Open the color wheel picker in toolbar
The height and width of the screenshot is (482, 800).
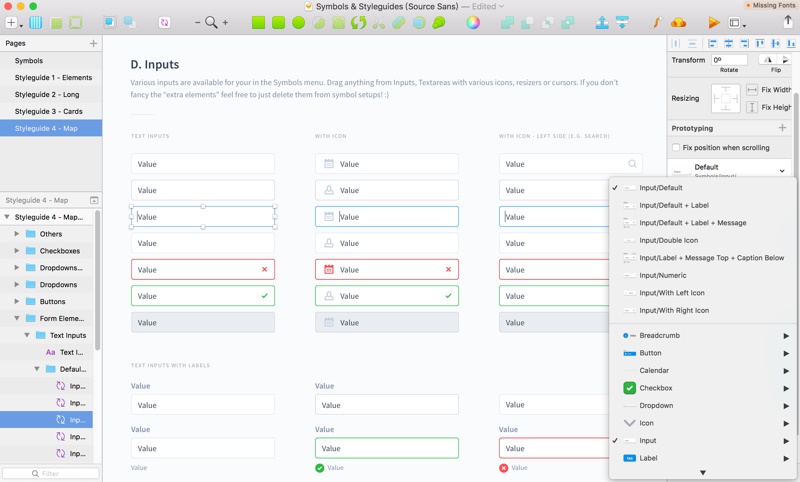[473, 22]
